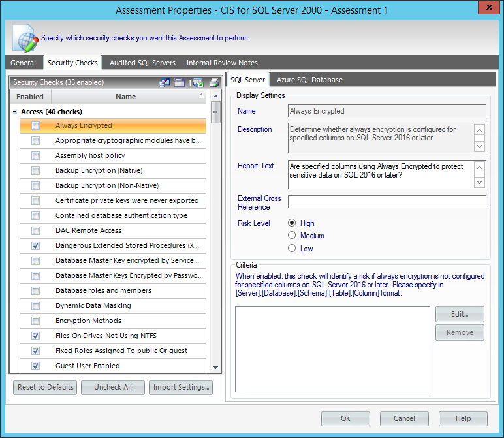Screen dimensions: 504x438
Task: Disable Dangerous Extended Stored Procedures check
Action: pyautogui.click(x=36, y=246)
